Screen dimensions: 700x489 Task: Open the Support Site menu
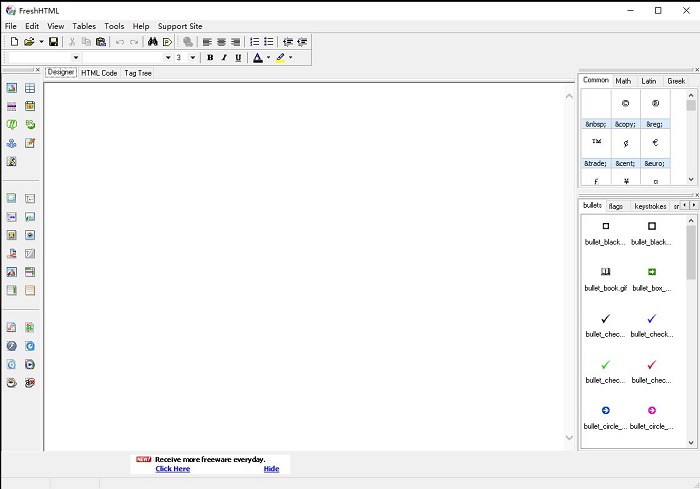(x=180, y=26)
